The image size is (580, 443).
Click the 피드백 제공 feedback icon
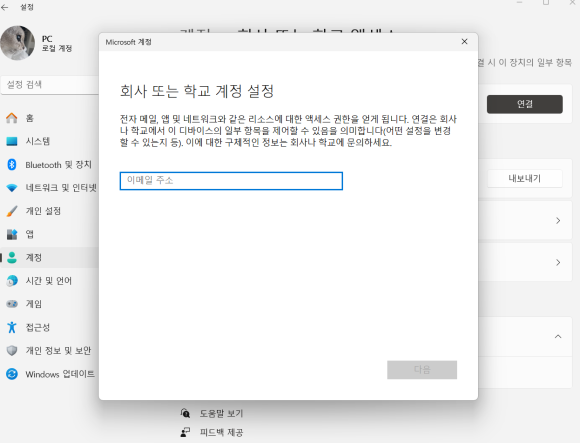(185, 432)
